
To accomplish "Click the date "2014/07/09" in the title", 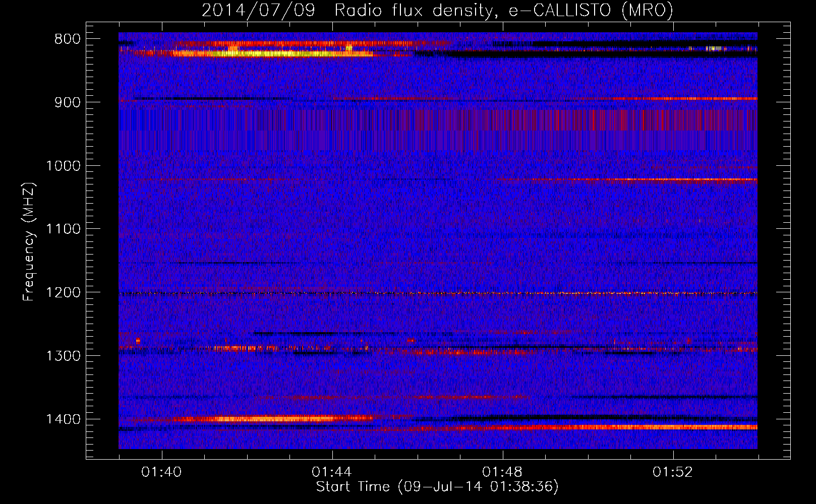I will pos(258,10).
